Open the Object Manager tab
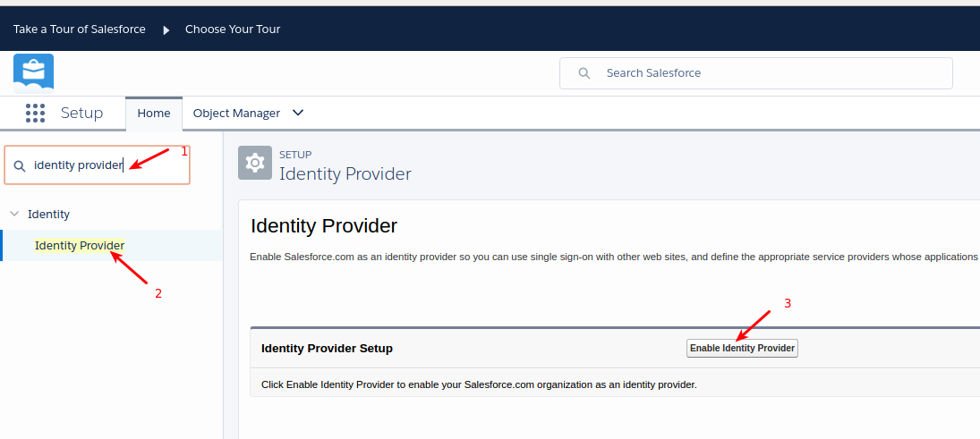Viewport: 980px width, 439px height. tap(236, 114)
